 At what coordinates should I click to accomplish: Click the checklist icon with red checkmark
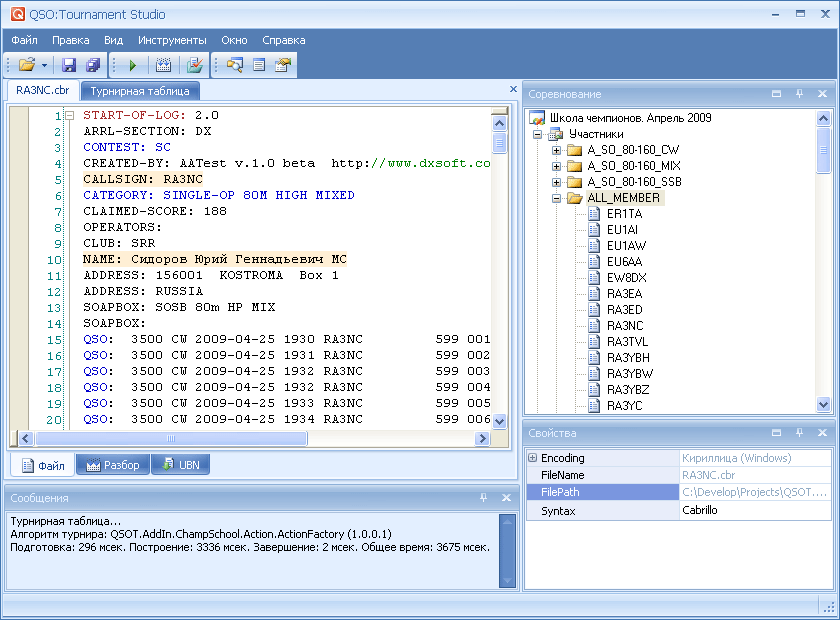click(x=194, y=65)
